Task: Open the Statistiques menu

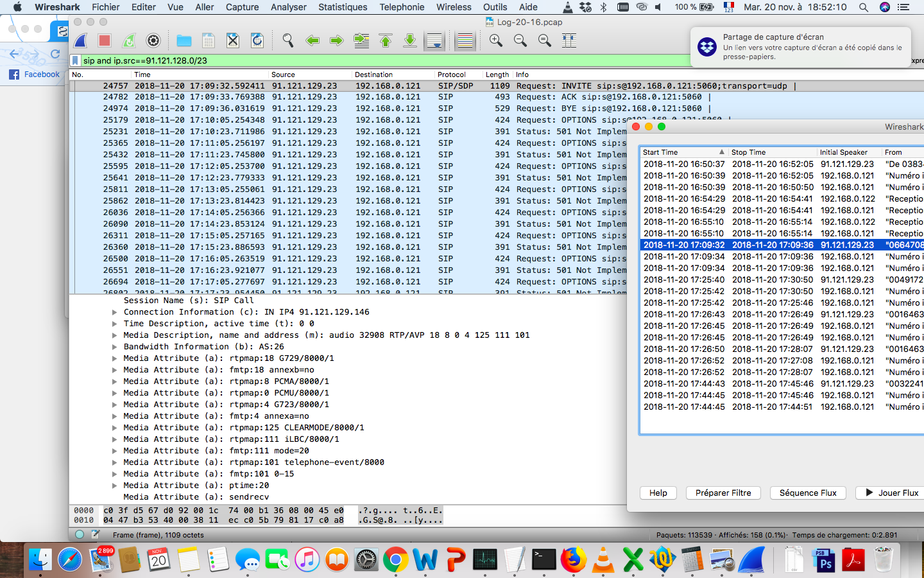Action: (343, 7)
